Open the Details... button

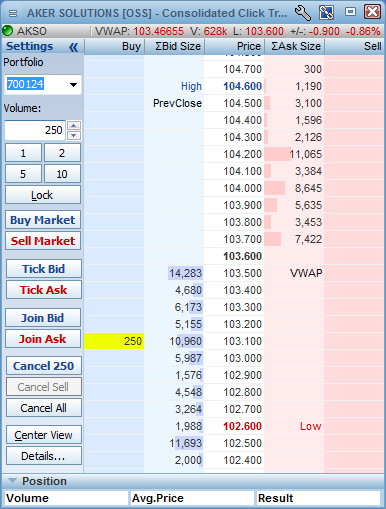pyautogui.click(x=44, y=456)
